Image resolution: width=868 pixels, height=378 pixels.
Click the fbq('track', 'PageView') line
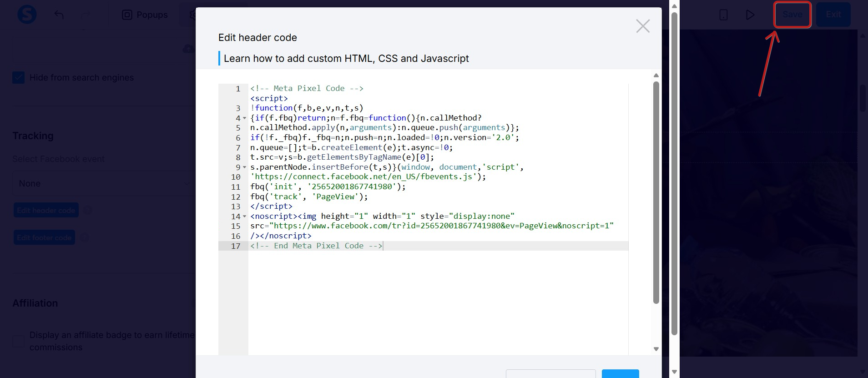click(309, 197)
